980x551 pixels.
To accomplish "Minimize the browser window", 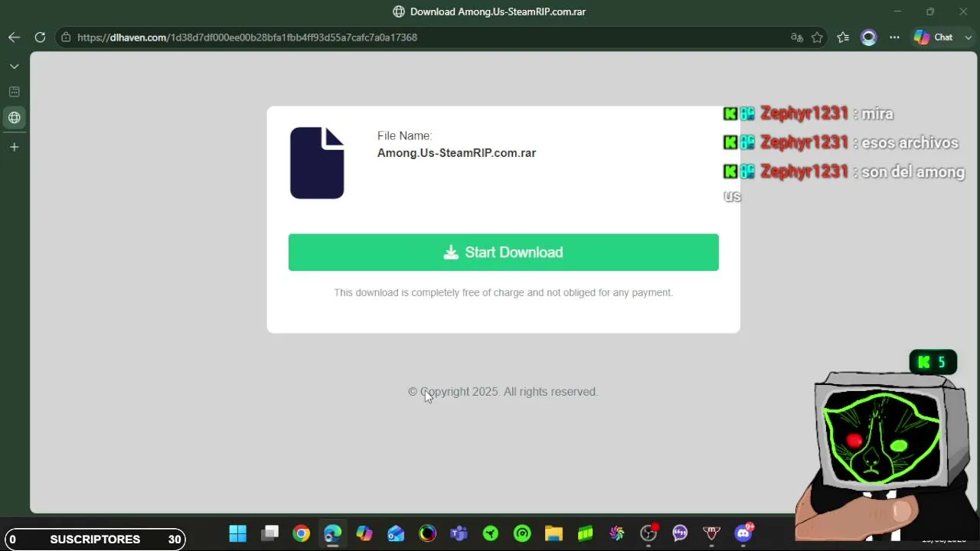I will click(x=897, y=11).
